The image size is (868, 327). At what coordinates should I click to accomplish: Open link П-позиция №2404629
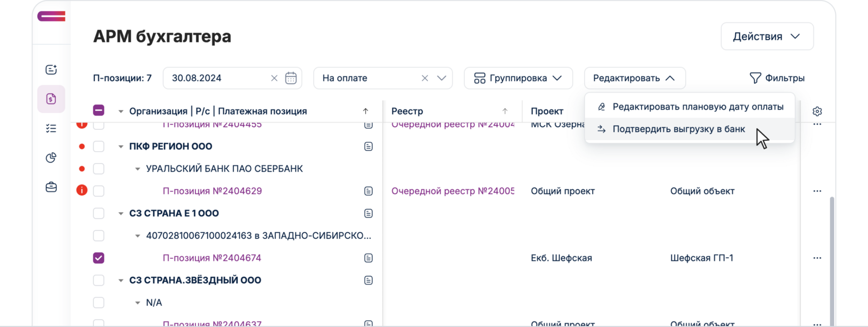point(212,191)
